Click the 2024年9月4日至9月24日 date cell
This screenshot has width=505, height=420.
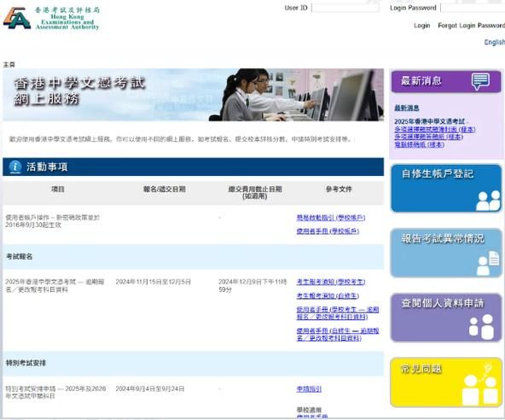(x=150, y=389)
